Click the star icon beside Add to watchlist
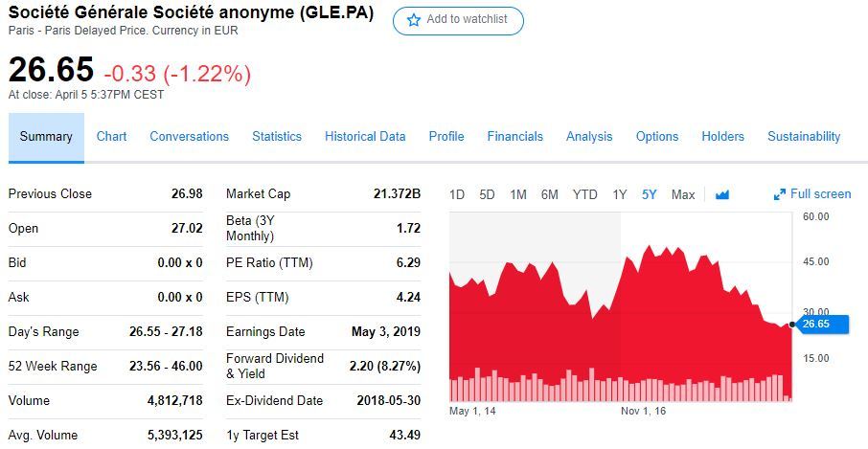 (x=414, y=20)
